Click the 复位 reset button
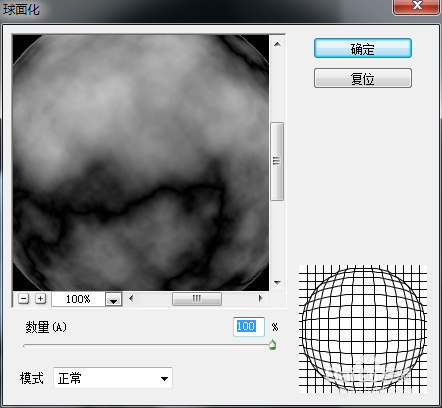The image size is (442, 408). point(363,78)
